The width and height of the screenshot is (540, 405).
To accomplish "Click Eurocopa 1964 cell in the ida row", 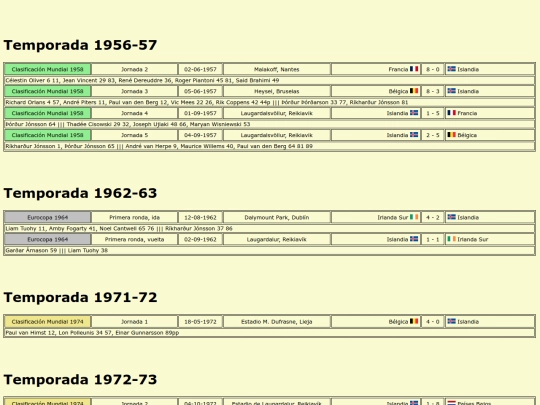I will pos(48,217).
